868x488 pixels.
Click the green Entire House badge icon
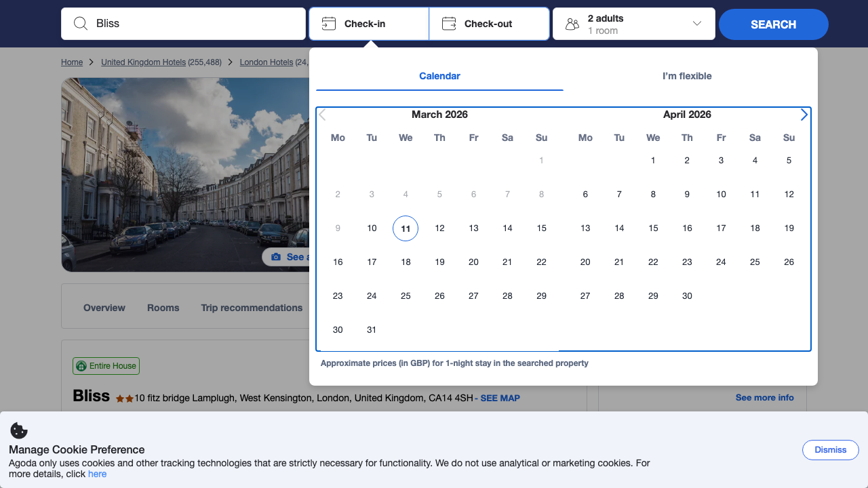[x=81, y=365]
